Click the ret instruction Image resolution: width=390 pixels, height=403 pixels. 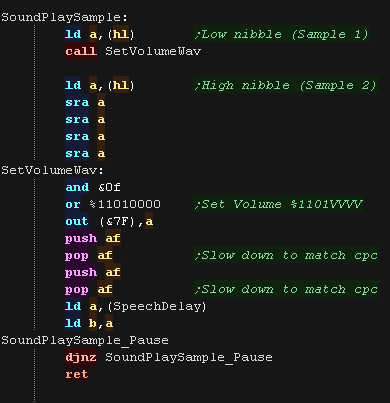point(77,374)
